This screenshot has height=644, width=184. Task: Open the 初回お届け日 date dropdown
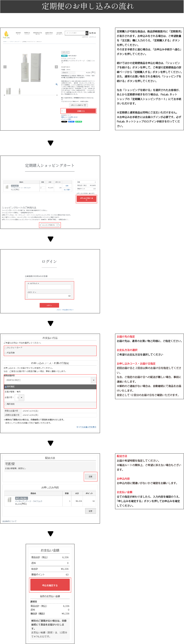click(x=94, y=380)
